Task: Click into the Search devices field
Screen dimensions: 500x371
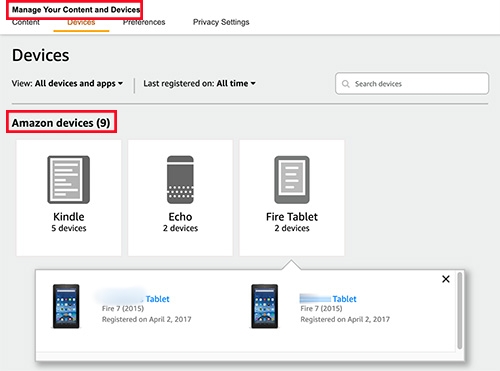Action: click(412, 83)
